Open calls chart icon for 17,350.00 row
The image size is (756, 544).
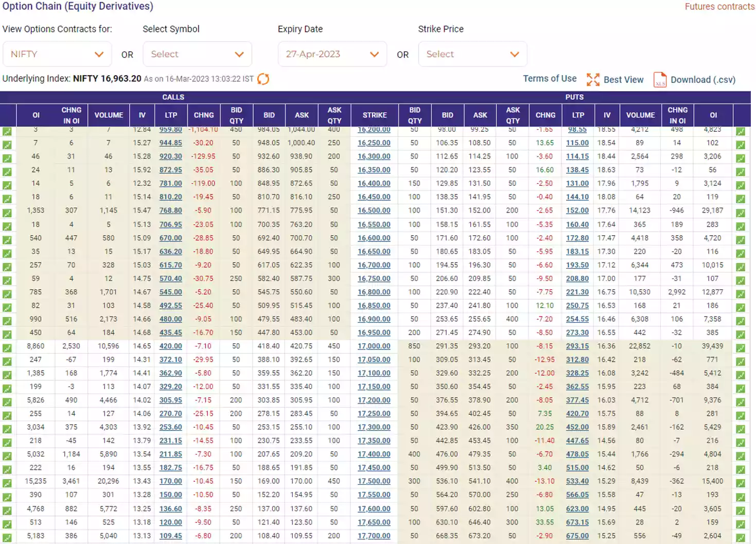7,443
